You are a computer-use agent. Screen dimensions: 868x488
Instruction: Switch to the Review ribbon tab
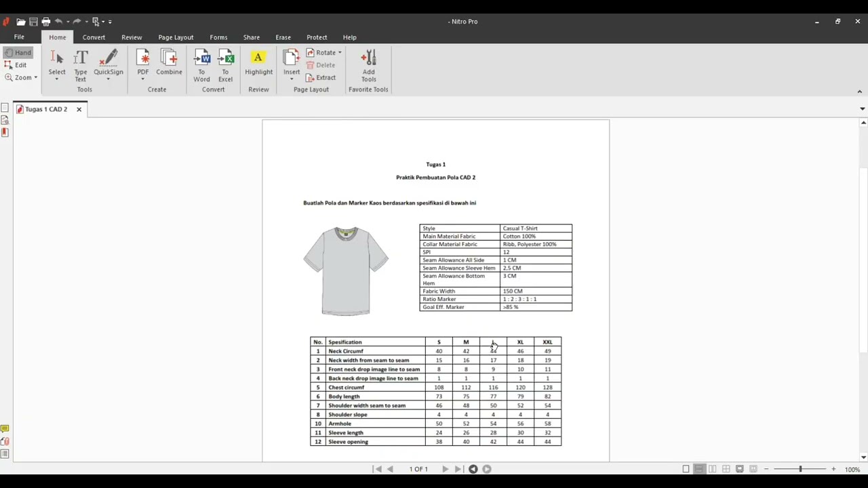(132, 37)
